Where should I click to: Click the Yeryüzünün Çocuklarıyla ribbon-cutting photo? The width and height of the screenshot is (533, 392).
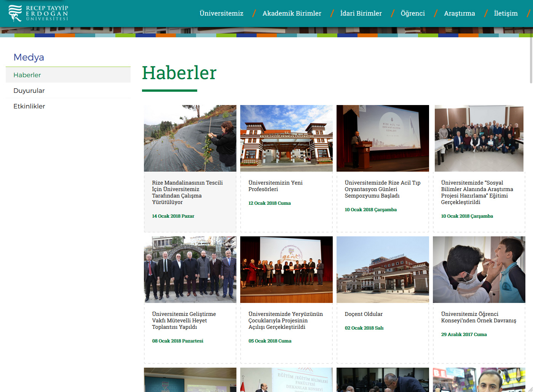[286, 269]
